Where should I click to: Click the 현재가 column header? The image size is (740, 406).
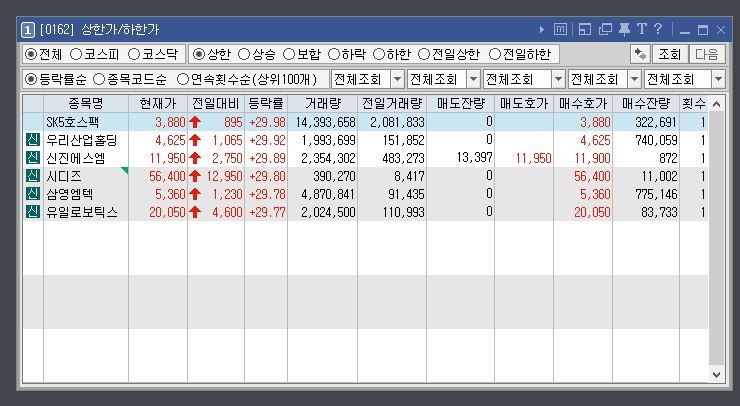tap(158, 104)
